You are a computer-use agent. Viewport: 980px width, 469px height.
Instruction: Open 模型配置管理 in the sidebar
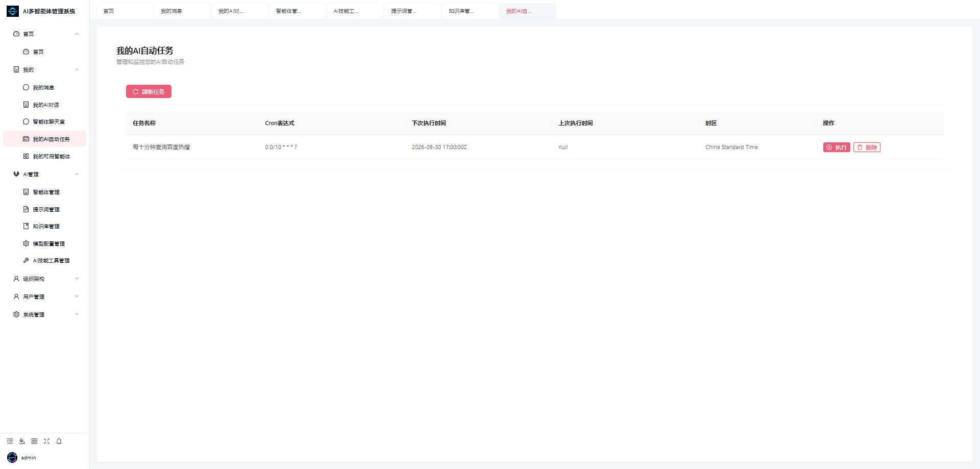pyautogui.click(x=44, y=243)
